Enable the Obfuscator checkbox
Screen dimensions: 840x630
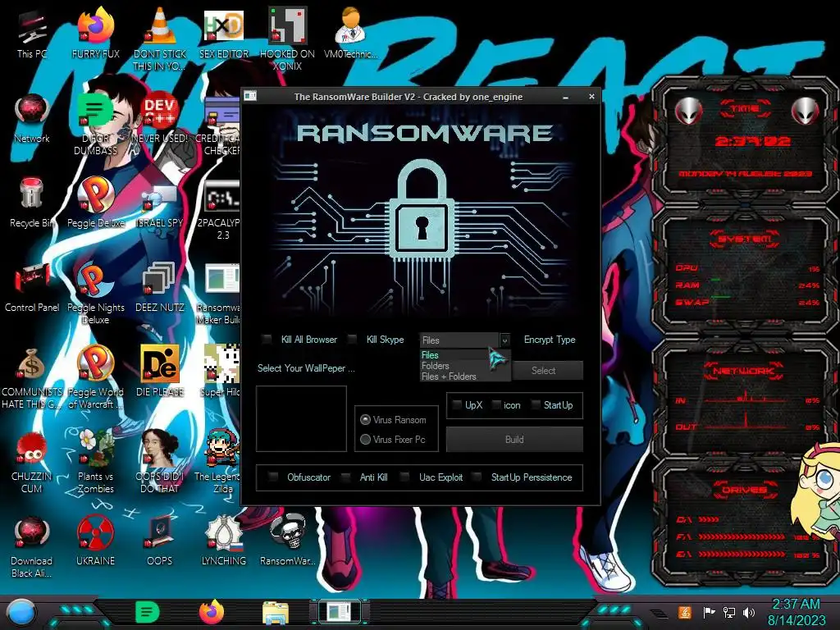[x=273, y=477]
